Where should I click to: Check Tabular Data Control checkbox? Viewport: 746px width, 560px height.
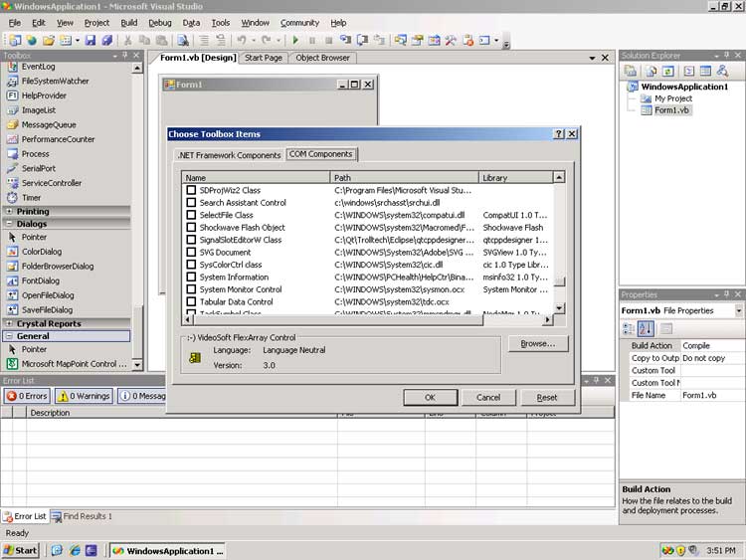(x=191, y=301)
